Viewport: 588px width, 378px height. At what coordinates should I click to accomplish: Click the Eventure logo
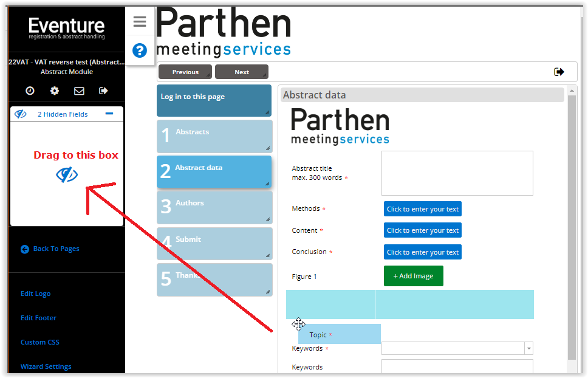point(67,28)
